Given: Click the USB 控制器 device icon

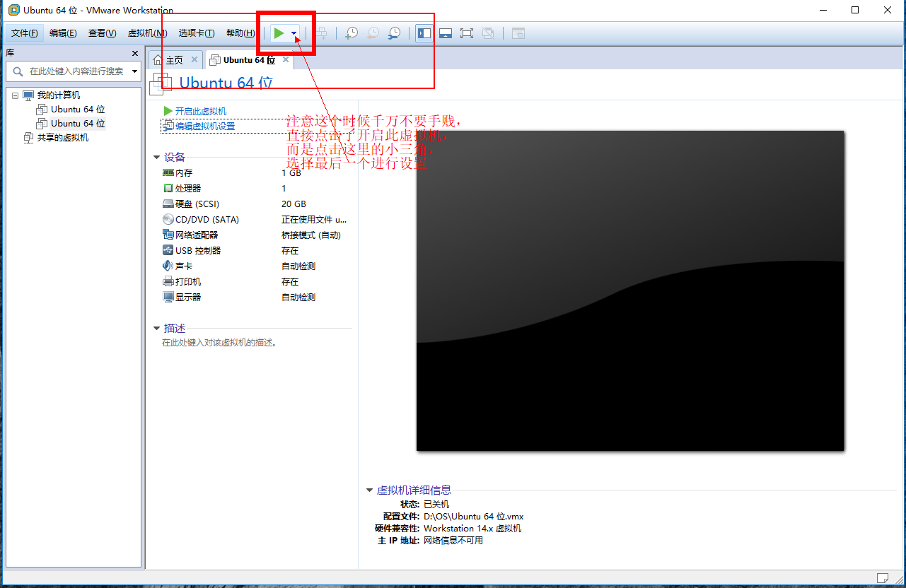Looking at the screenshot, I should pyautogui.click(x=168, y=250).
